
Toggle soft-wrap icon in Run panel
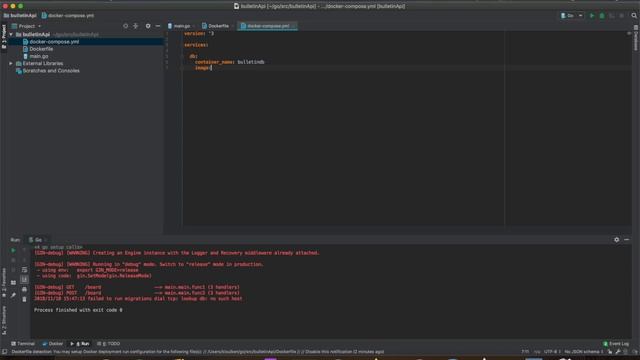tap(24, 270)
